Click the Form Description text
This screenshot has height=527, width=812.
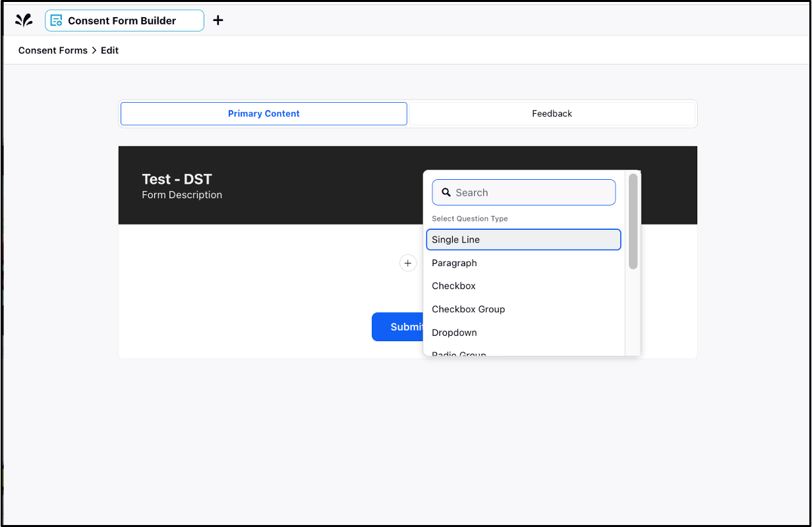point(182,195)
